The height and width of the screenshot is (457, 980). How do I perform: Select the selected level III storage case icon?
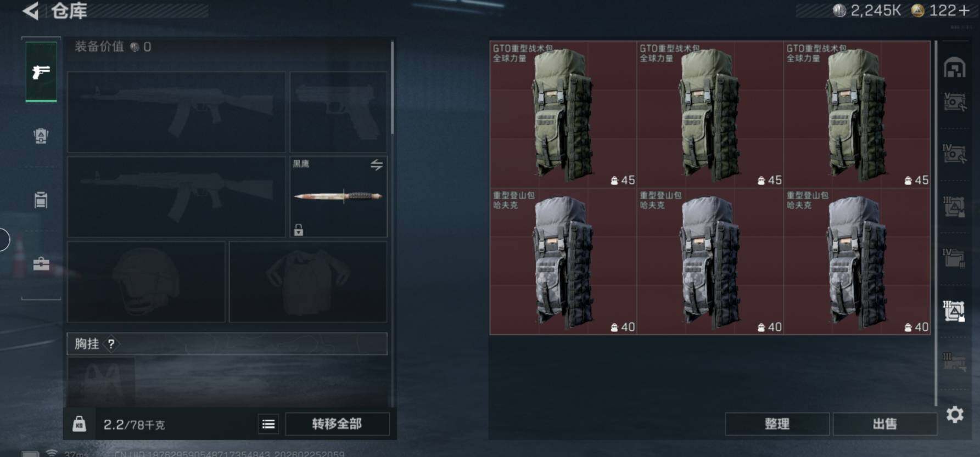point(954,311)
